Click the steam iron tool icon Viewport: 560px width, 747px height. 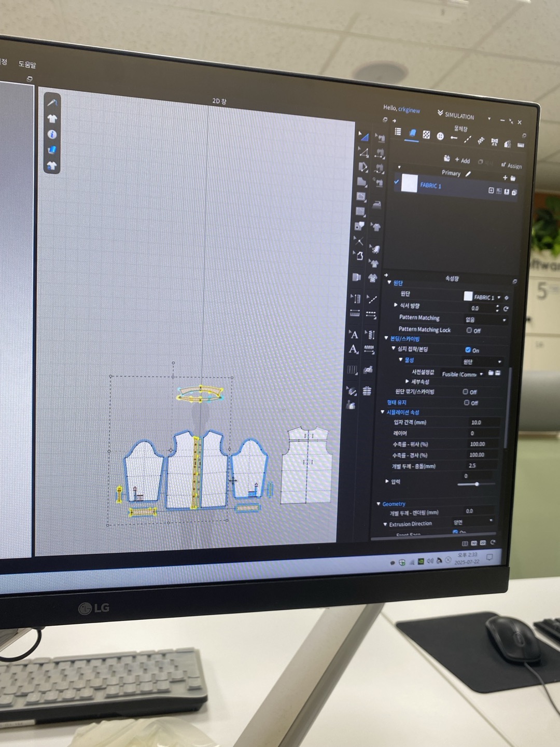(377, 204)
